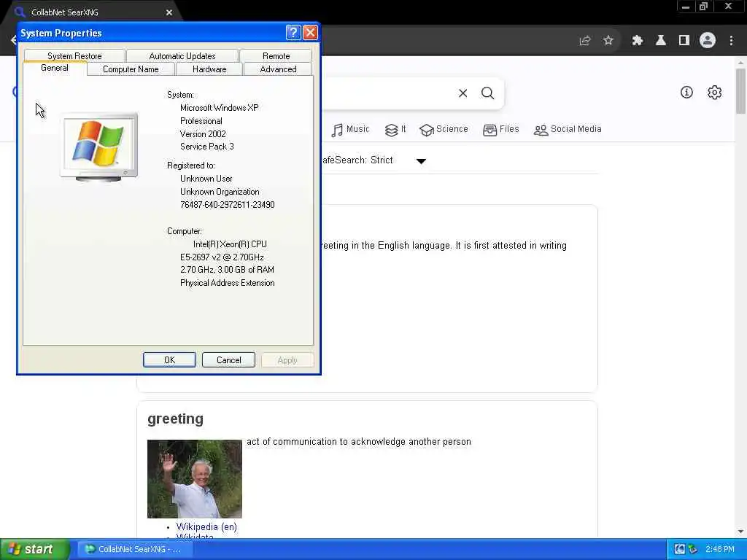Click the first system tray icon

pos(680,549)
